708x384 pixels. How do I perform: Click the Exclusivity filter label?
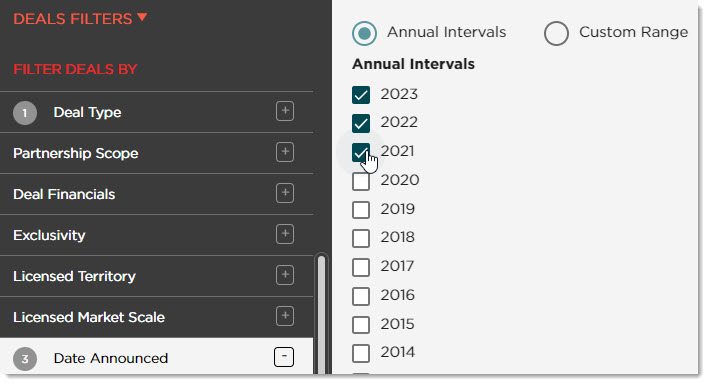tap(49, 235)
